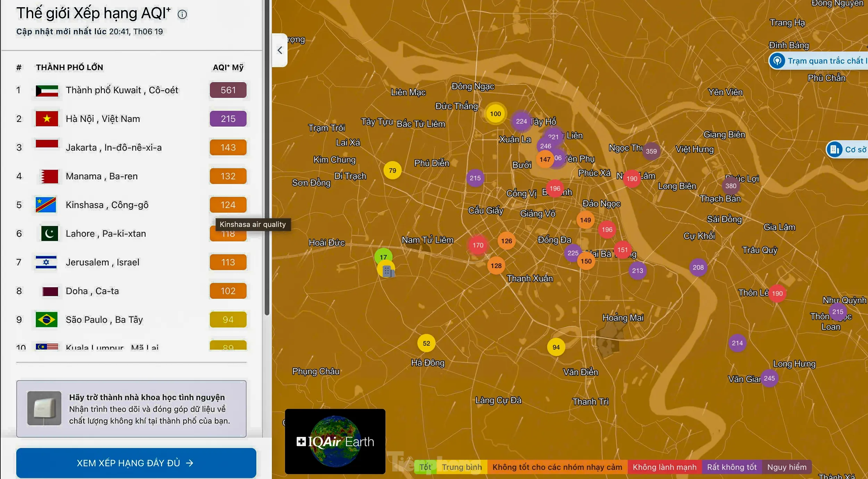Open Lahore, Pa-ki-xtan city link
This screenshot has height=479, width=868.
106,234
